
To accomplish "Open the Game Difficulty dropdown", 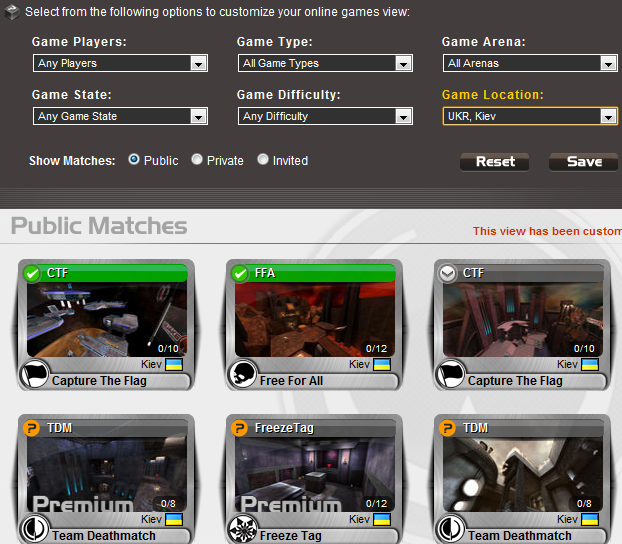I will coord(325,116).
